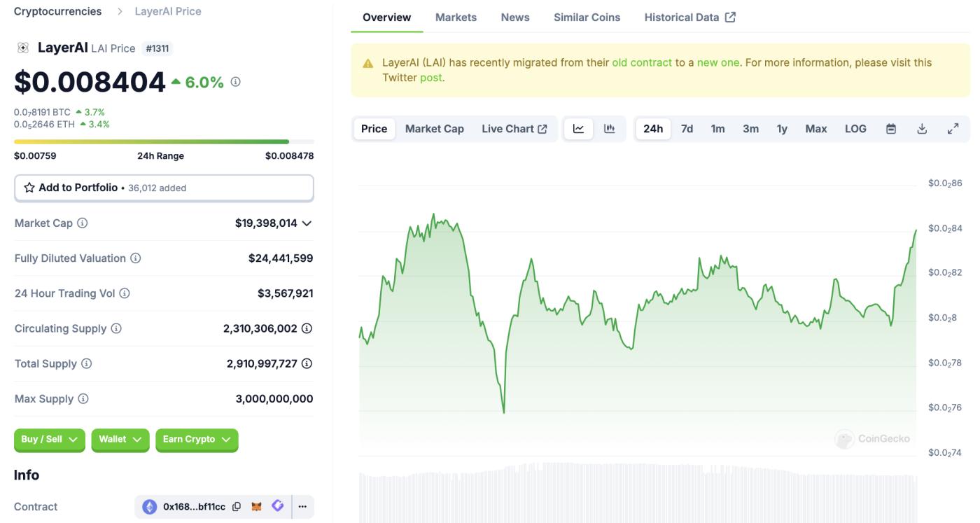Download the price chart

[x=921, y=128]
